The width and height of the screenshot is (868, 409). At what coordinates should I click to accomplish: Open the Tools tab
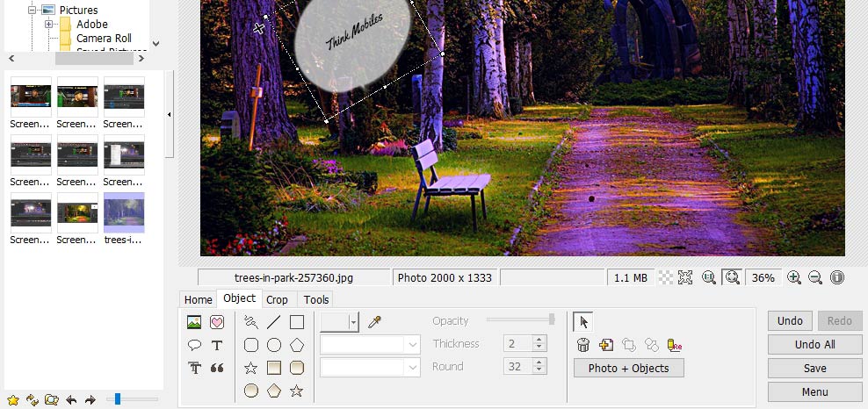316,299
